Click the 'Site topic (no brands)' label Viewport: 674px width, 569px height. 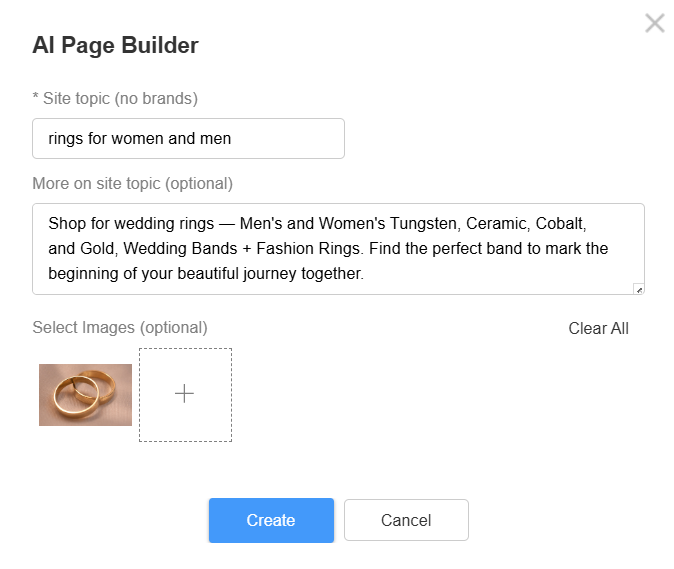[x=120, y=98]
